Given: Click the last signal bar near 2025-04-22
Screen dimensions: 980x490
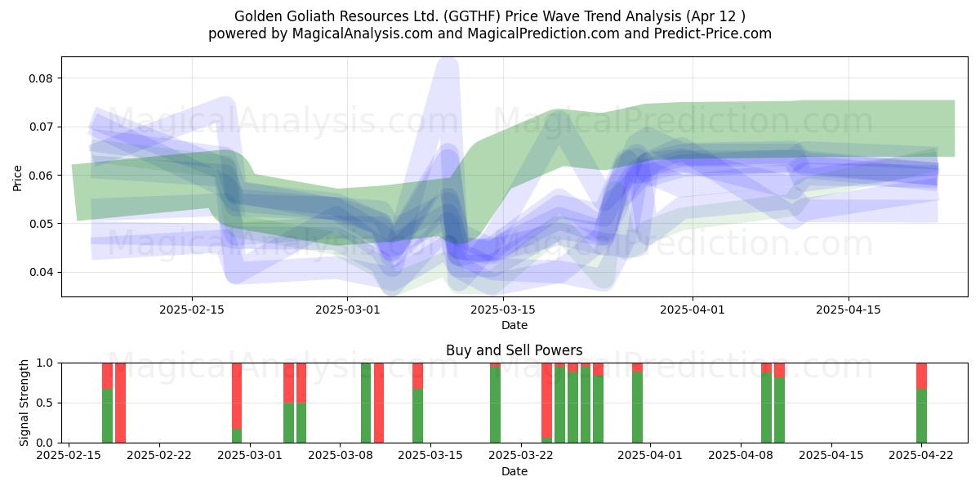Looking at the screenshot, I should click(x=921, y=403).
